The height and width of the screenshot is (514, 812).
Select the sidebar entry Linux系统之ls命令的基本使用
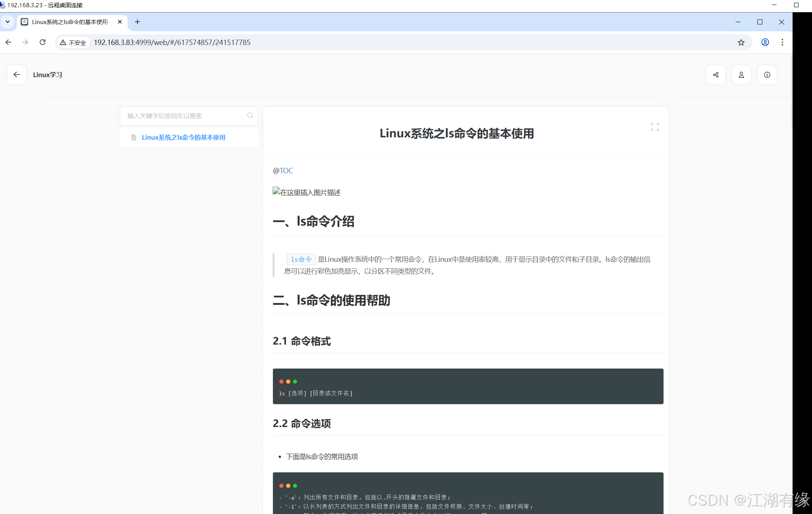pos(183,137)
